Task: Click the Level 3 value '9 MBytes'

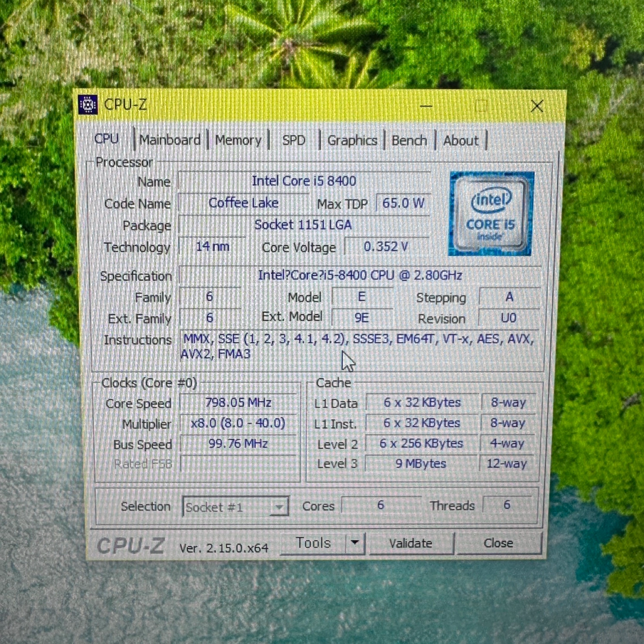Action: [421, 463]
